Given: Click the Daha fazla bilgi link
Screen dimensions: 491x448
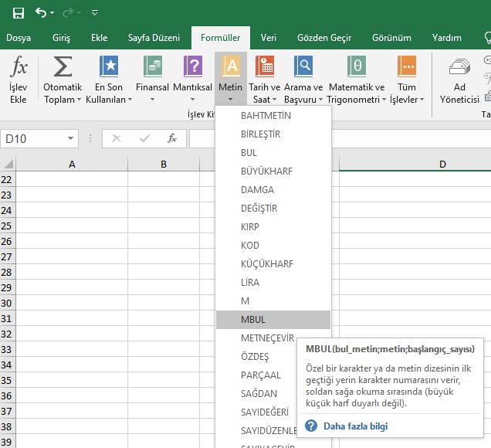Looking at the screenshot, I should click(355, 426).
